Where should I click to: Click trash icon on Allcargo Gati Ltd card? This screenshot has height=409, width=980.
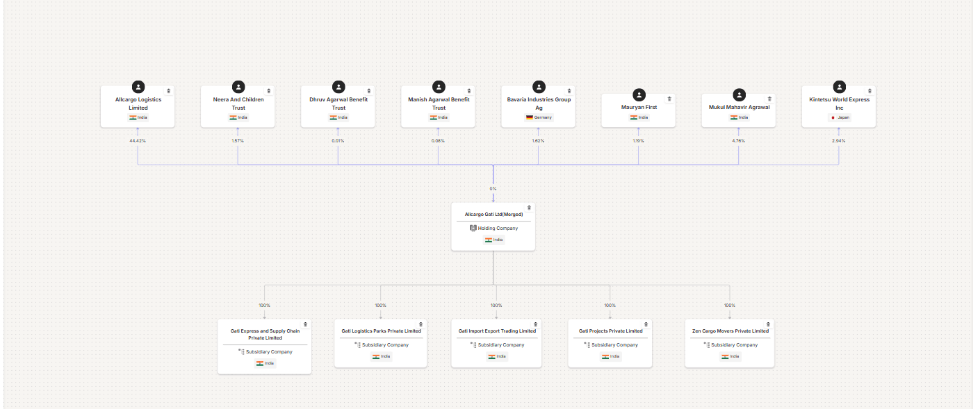tap(529, 208)
